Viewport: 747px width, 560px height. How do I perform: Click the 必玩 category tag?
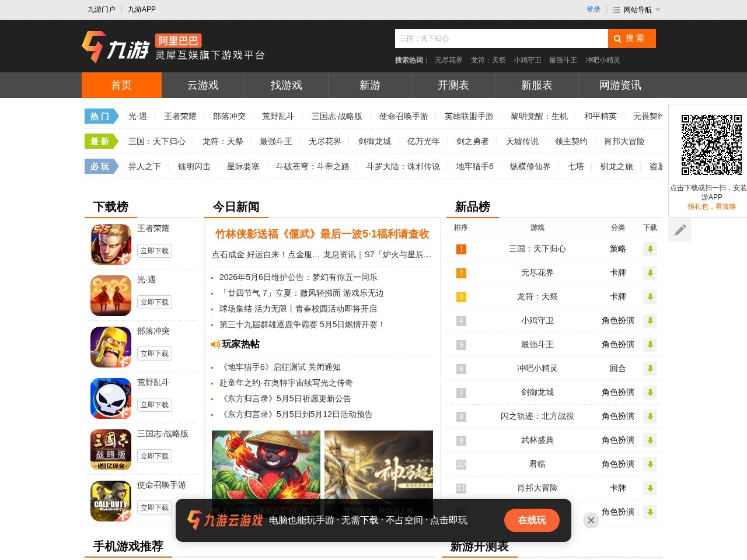[100, 166]
